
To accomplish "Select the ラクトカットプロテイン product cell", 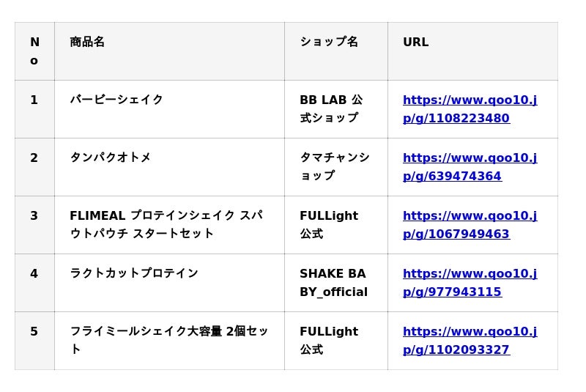I will [x=134, y=273].
